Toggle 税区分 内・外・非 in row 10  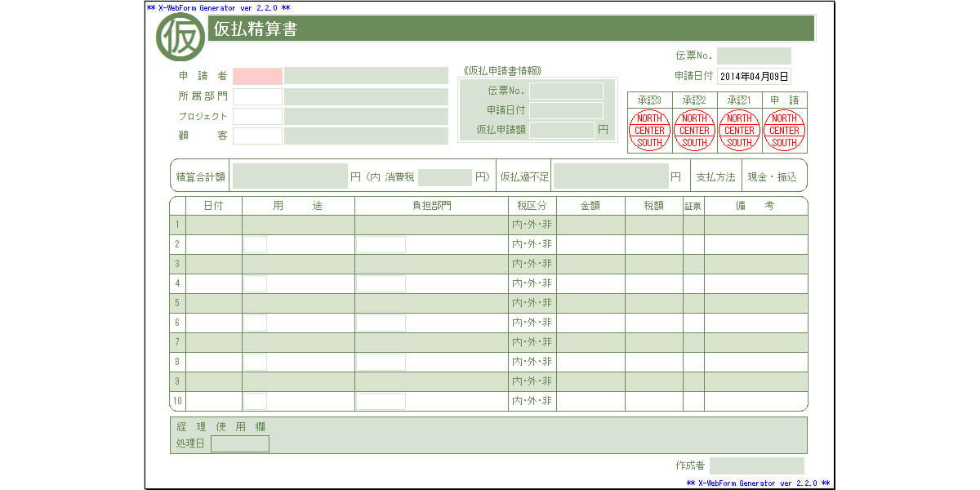click(x=532, y=401)
